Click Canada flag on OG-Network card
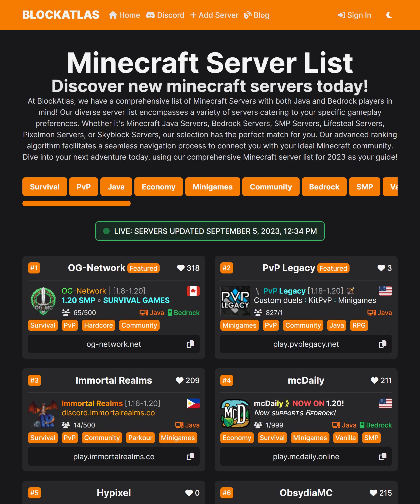This screenshot has width=420, height=504. [193, 291]
